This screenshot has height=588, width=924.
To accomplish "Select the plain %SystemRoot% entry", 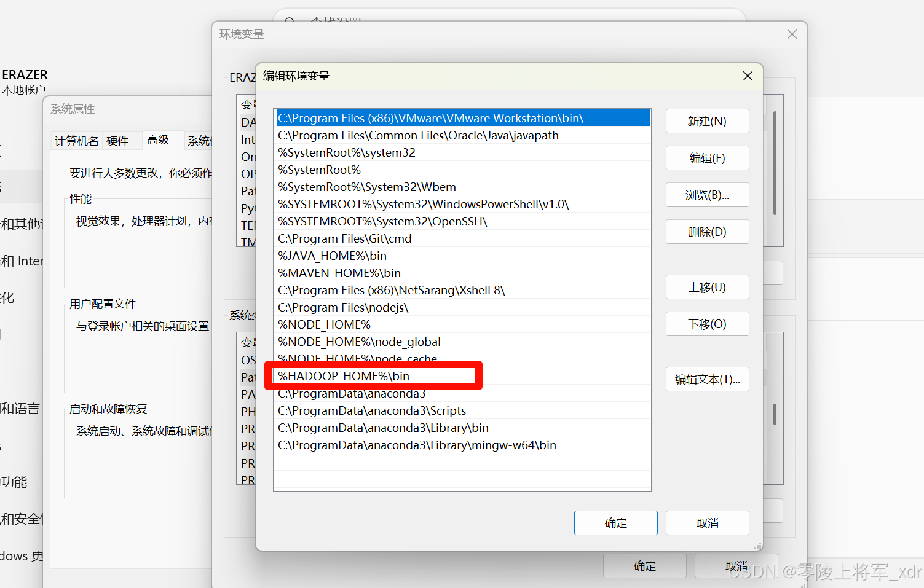I will pyautogui.click(x=463, y=170).
